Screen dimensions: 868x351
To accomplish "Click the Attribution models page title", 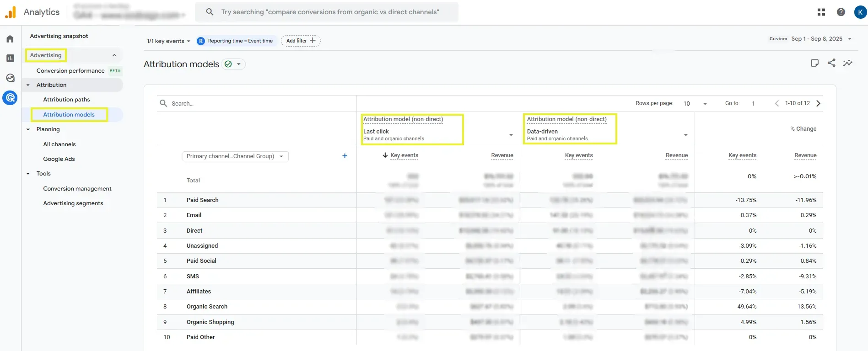I will [x=181, y=64].
